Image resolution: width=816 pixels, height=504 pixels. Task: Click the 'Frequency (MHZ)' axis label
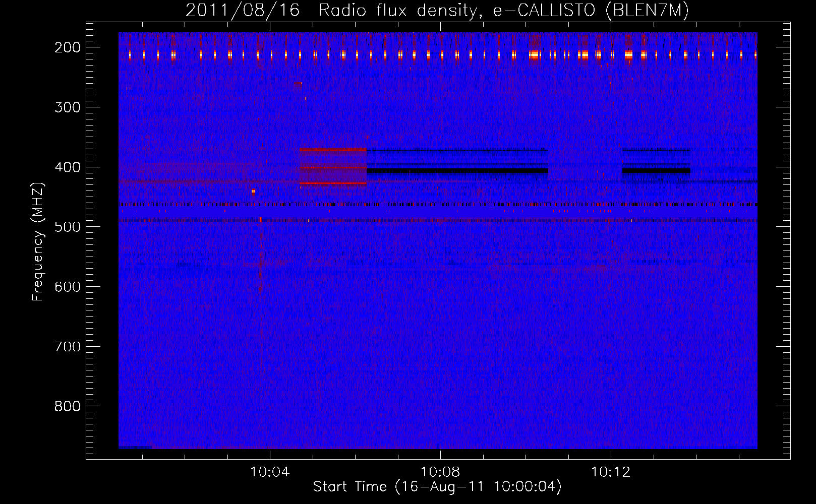click(x=38, y=242)
